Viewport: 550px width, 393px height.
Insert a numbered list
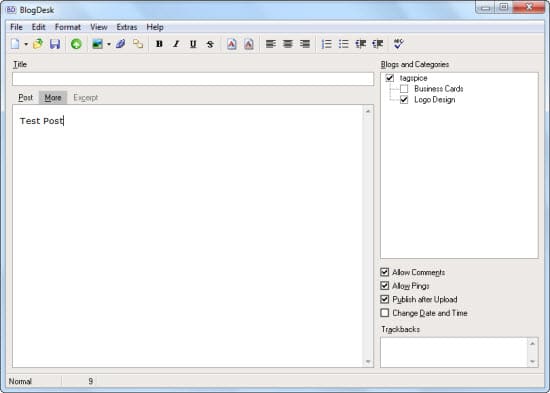326,44
